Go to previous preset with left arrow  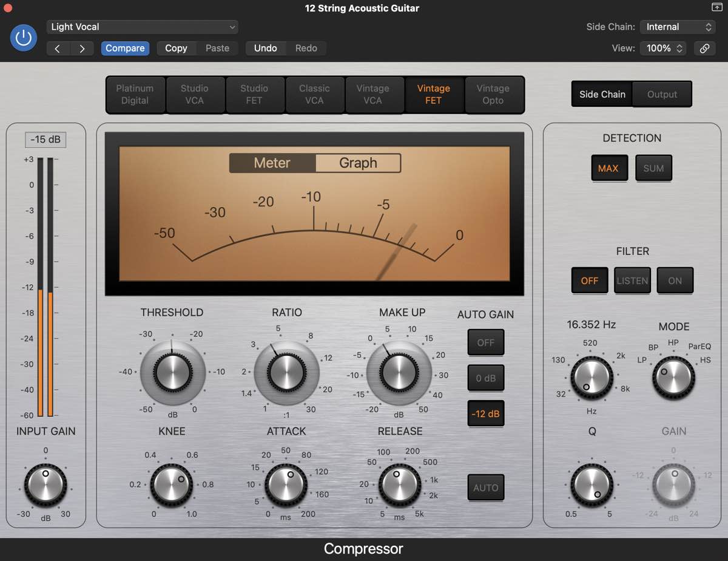point(58,49)
